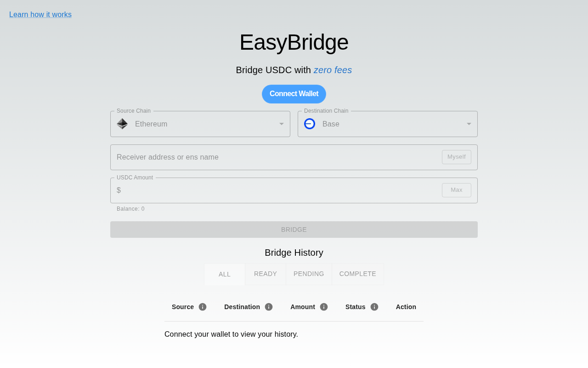The width and height of the screenshot is (588, 368).
Task: Switch to the ALL history tab
Action: [225, 274]
